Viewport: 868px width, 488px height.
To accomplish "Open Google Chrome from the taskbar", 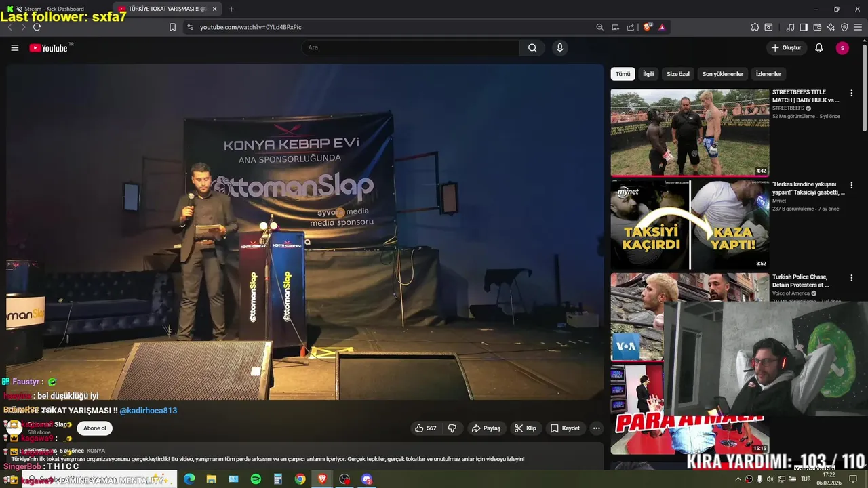I will pyautogui.click(x=300, y=479).
